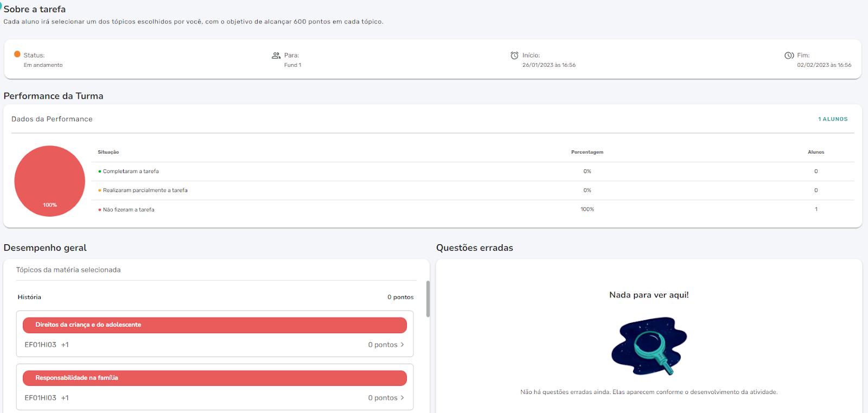The height and width of the screenshot is (413, 868).
Task: Click the red dot for Não fizeram
Action: (100, 209)
